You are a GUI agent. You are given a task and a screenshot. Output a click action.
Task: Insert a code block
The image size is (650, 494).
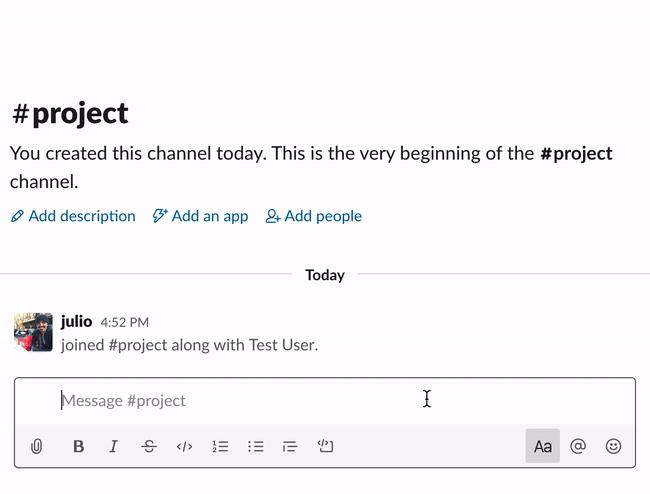[x=325, y=447]
